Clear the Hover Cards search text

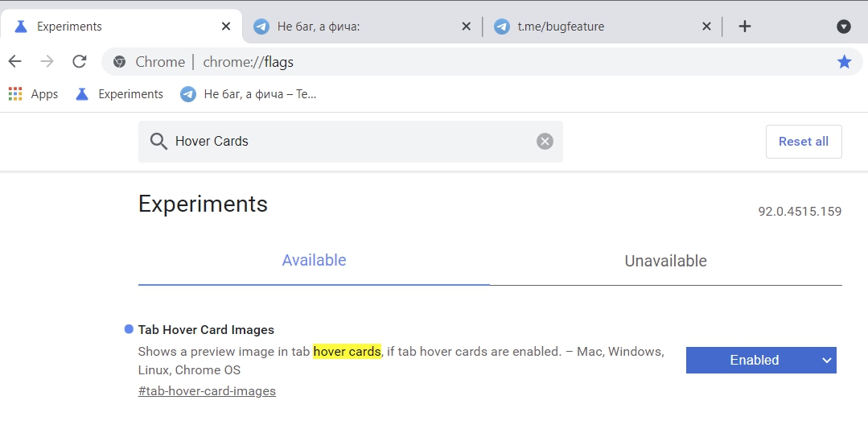(545, 142)
